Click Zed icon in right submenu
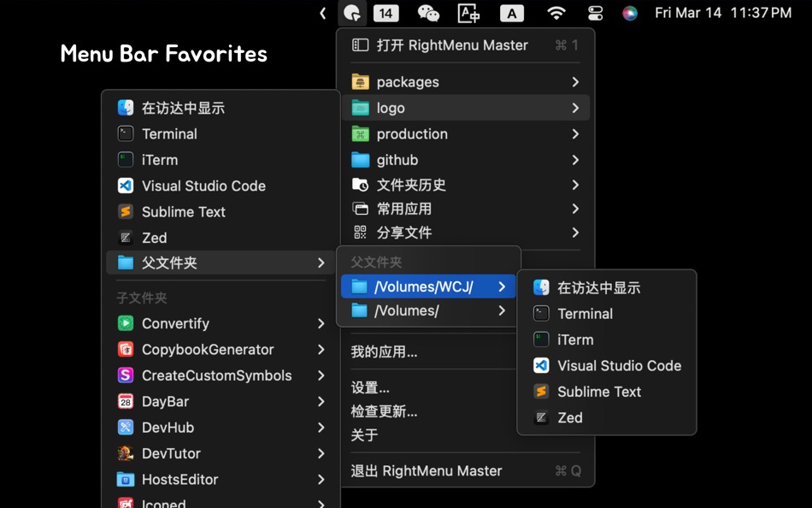Viewport: 812px width, 508px height. point(541,417)
